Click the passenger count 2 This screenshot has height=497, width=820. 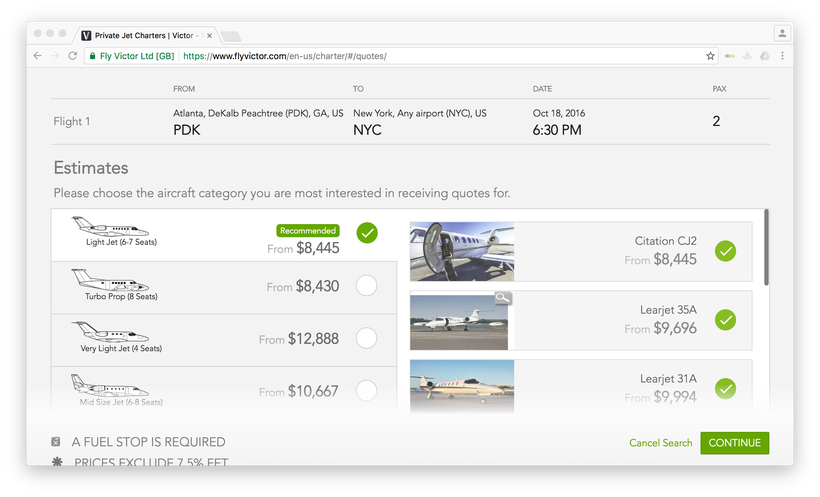click(716, 121)
